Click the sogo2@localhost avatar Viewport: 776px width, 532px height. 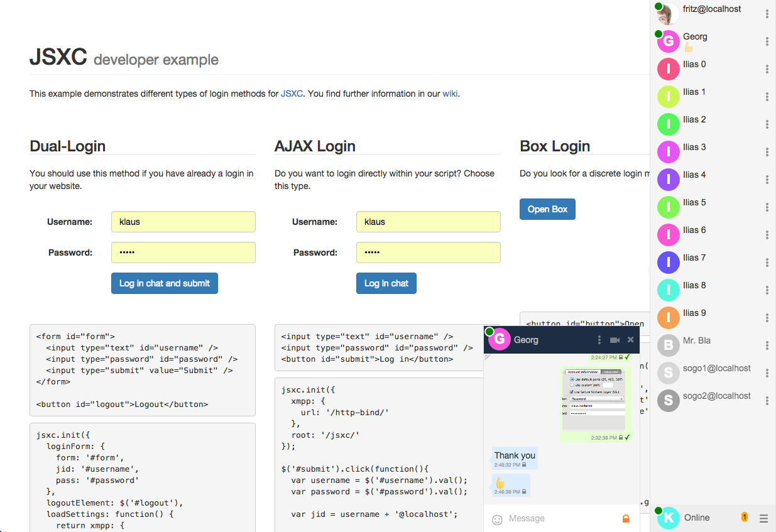tap(668, 401)
